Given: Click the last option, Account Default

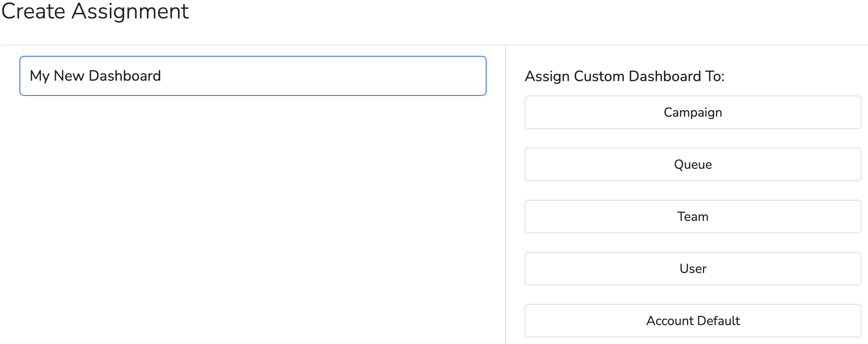Looking at the screenshot, I should click(692, 320).
